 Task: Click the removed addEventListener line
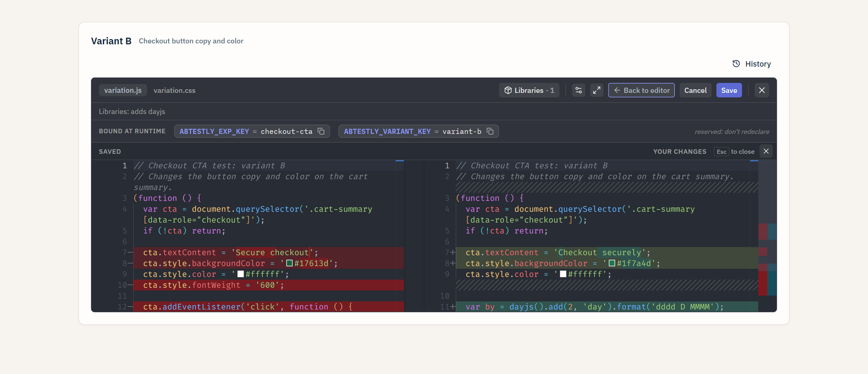[x=268, y=307]
